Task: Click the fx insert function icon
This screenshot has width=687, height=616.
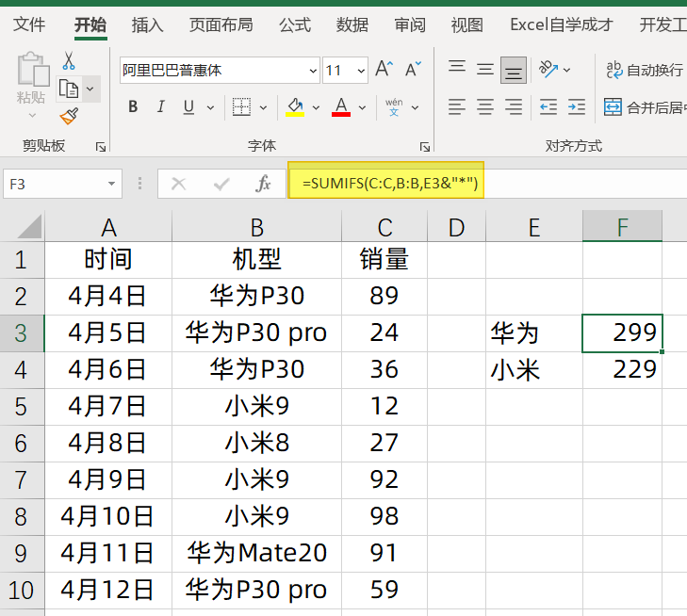Action: [x=263, y=184]
